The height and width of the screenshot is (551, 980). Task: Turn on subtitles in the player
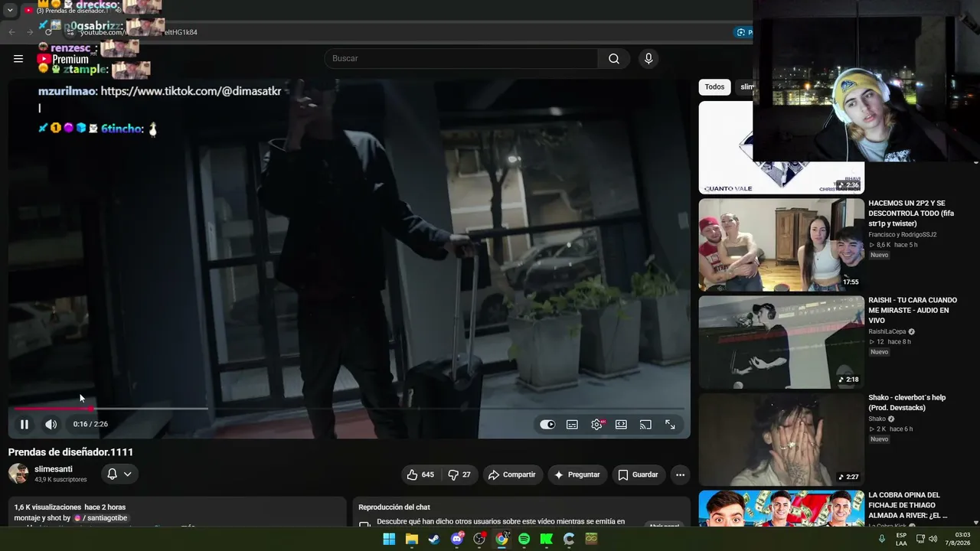click(572, 425)
